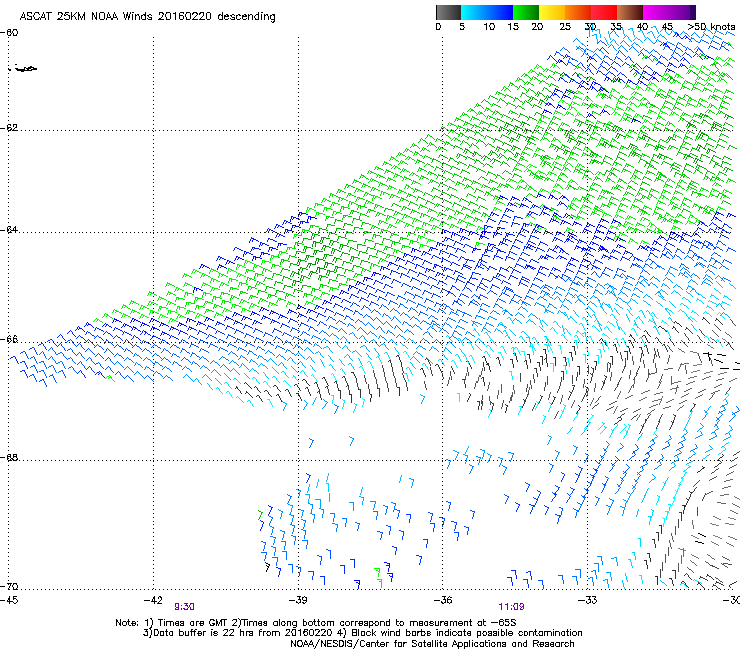The image size is (740, 650).
Task: Click the '-62' latitude label
Action: click(9, 128)
